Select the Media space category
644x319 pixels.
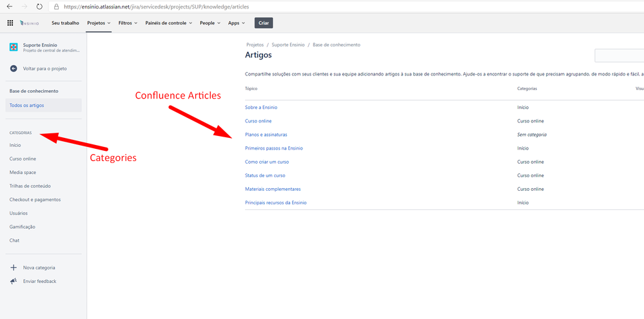coord(23,173)
